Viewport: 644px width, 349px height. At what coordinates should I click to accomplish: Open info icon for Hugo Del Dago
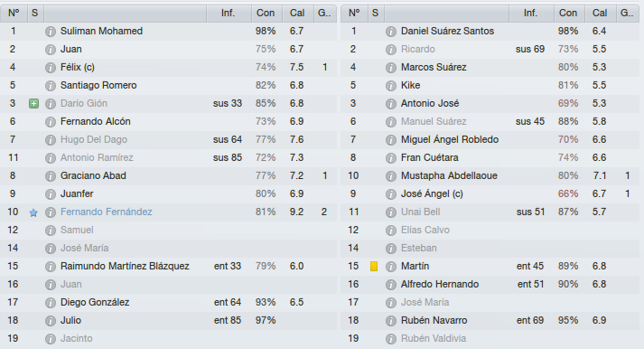pyautogui.click(x=50, y=140)
